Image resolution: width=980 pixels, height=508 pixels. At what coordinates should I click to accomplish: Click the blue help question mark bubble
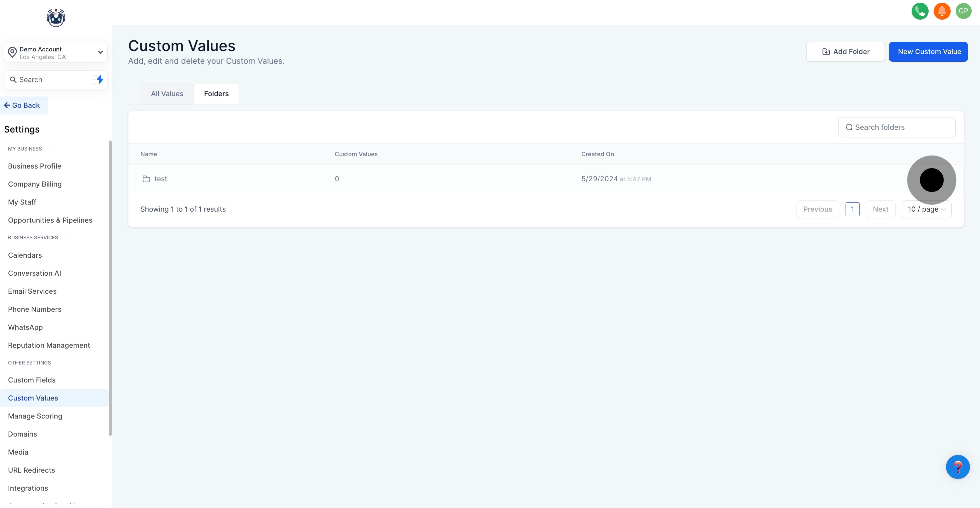click(x=957, y=467)
